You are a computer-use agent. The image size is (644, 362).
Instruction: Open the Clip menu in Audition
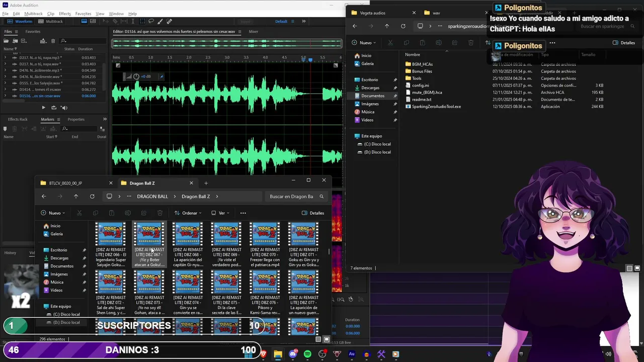[x=50, y=14]
